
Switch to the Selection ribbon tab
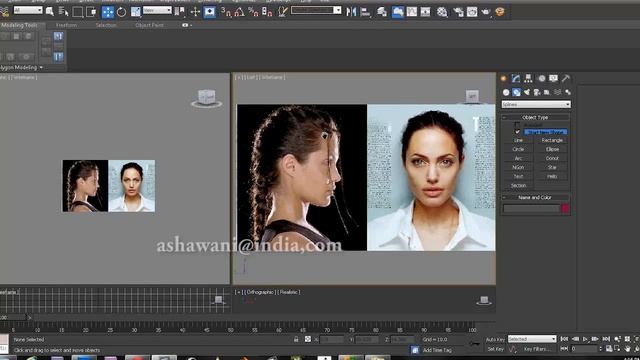[x=106, y=25]
